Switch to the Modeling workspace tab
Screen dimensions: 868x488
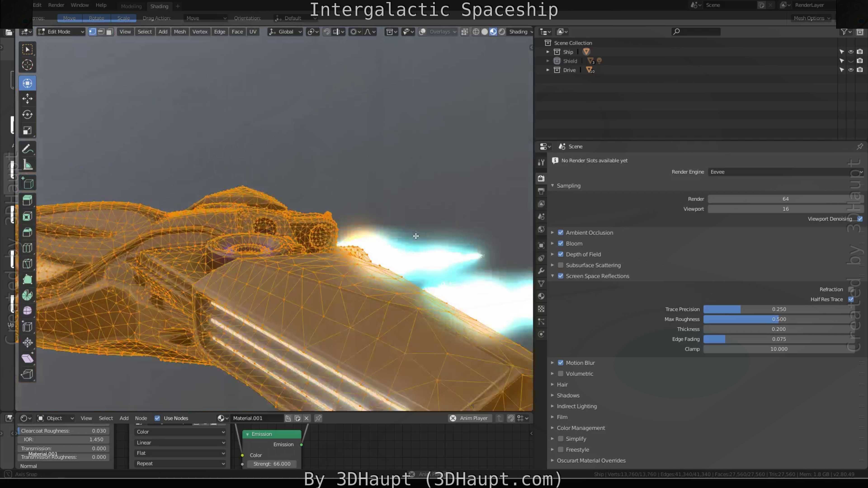coord(131,6)
